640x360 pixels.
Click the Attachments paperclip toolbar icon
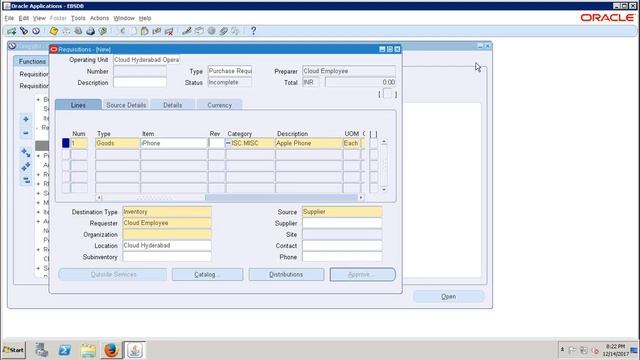224,31
